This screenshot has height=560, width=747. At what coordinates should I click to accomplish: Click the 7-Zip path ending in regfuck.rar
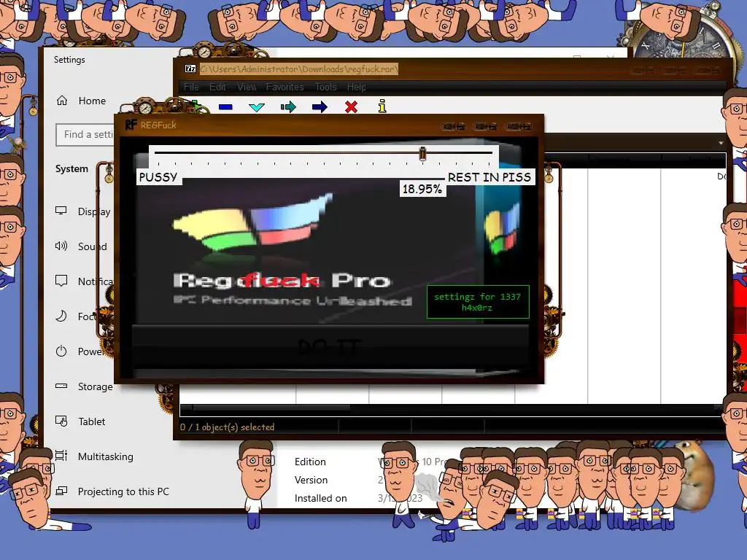tap(298, 69)
